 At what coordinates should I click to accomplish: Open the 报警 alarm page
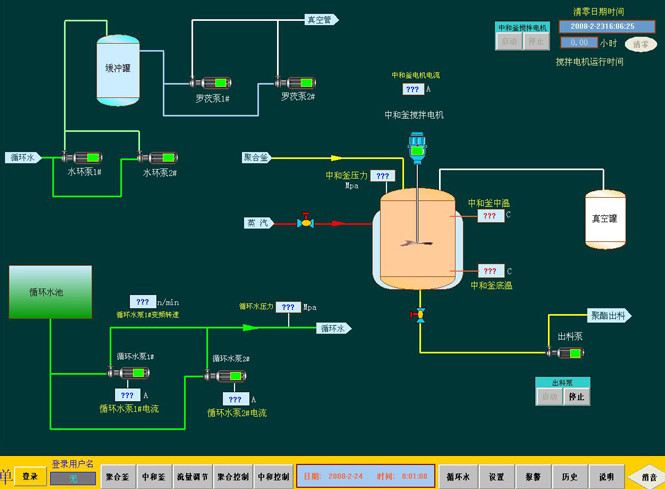click(533, 477)
